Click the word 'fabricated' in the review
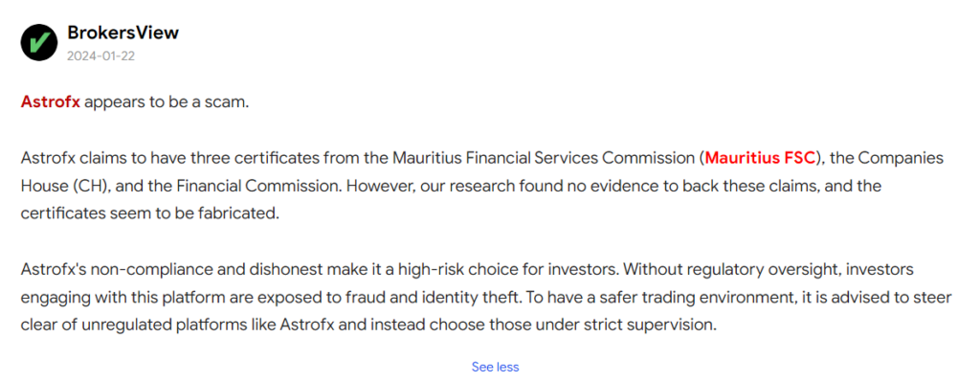The height and width of the screenshot is (382, 980). point(236,213)
